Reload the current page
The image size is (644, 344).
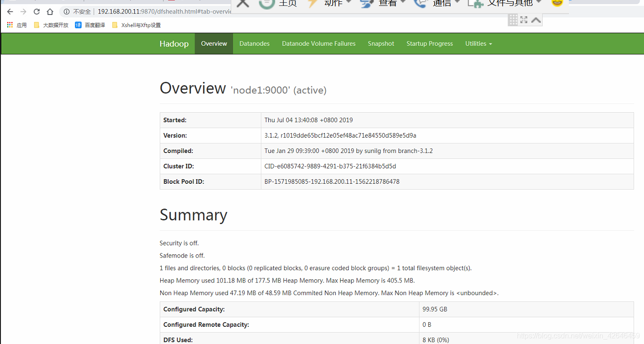point(37,12)
